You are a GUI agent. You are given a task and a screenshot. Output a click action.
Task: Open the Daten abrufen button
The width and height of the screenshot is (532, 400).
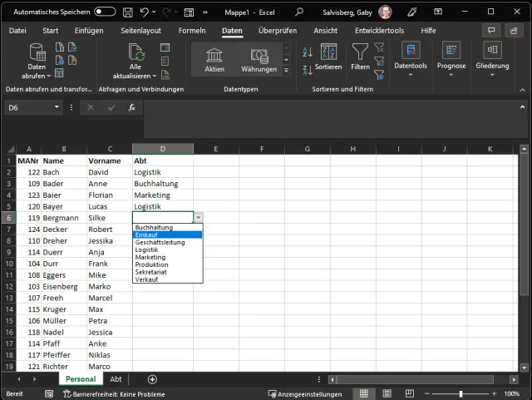pyautogui.click(x=37, y=60)
